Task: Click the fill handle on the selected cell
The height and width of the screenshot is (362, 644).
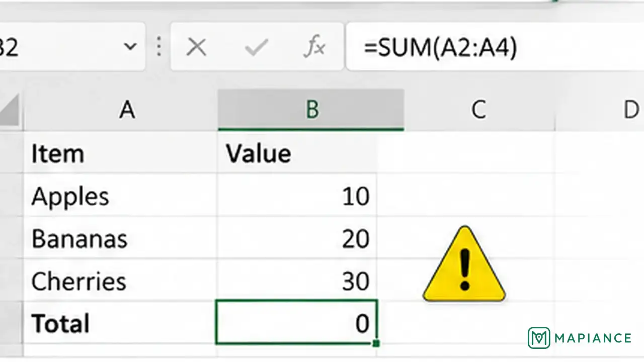Action: tap(376, 343)
